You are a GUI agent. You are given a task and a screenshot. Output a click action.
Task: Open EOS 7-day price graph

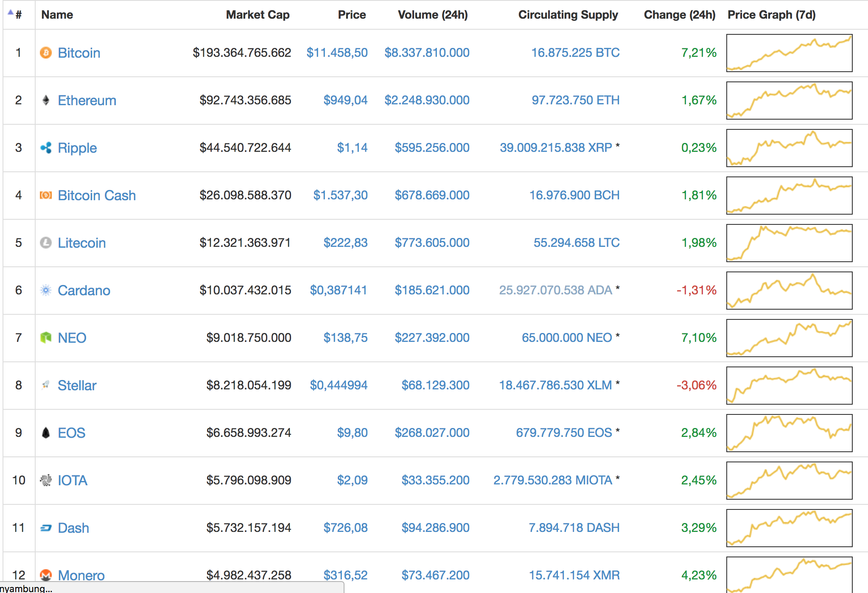click(790, 433)
